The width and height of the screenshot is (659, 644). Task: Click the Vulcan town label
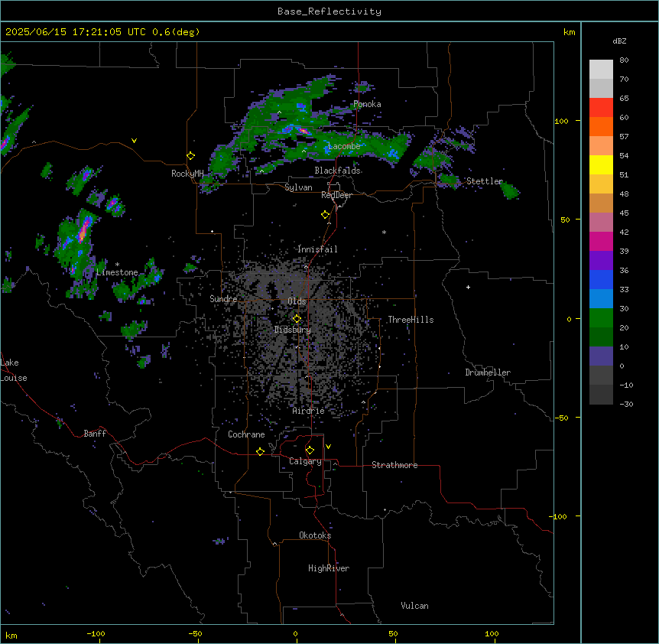click(414, 606)
